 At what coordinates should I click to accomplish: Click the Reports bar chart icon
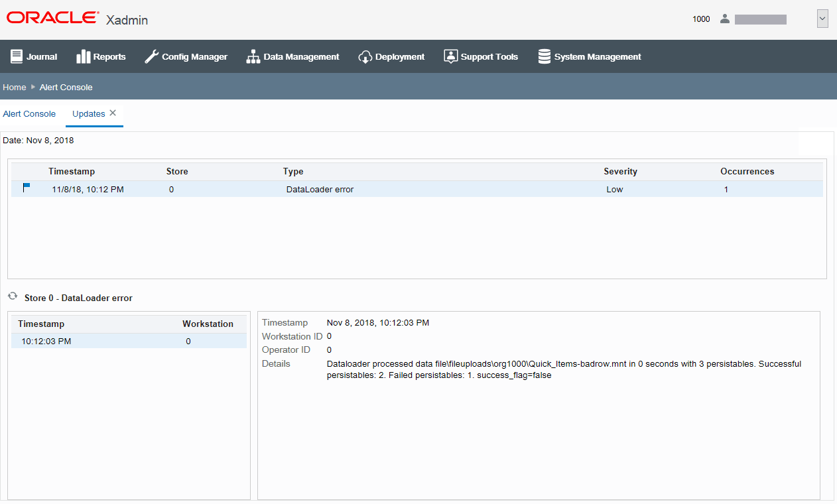[83, 56]
